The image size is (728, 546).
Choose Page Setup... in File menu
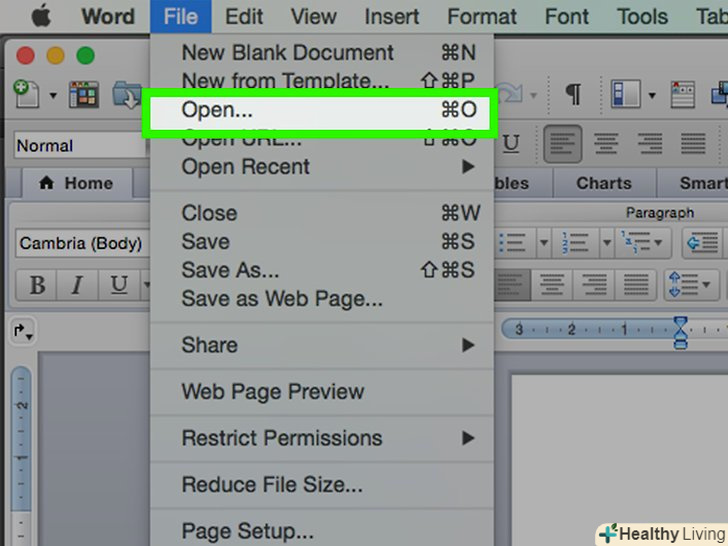pos(322,531)
